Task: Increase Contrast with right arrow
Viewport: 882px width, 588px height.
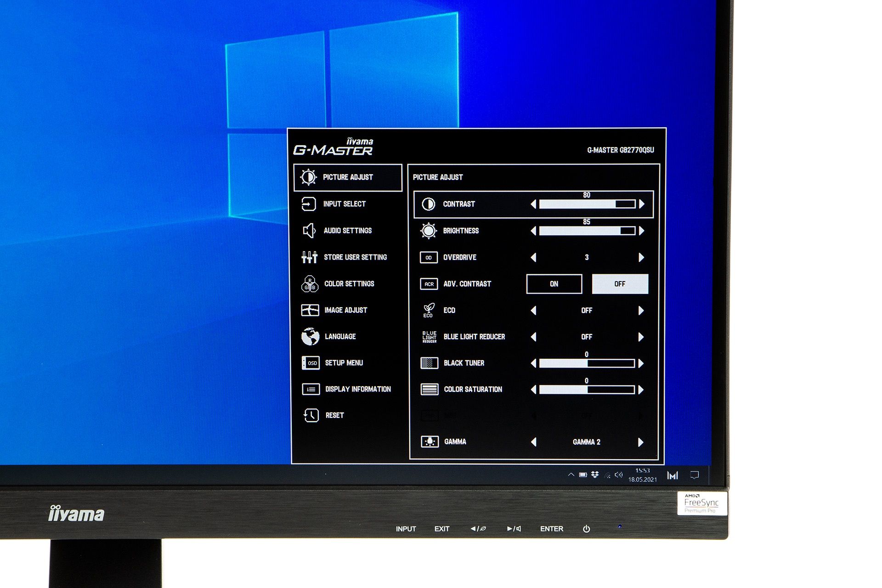Action: tap(642, 204)
